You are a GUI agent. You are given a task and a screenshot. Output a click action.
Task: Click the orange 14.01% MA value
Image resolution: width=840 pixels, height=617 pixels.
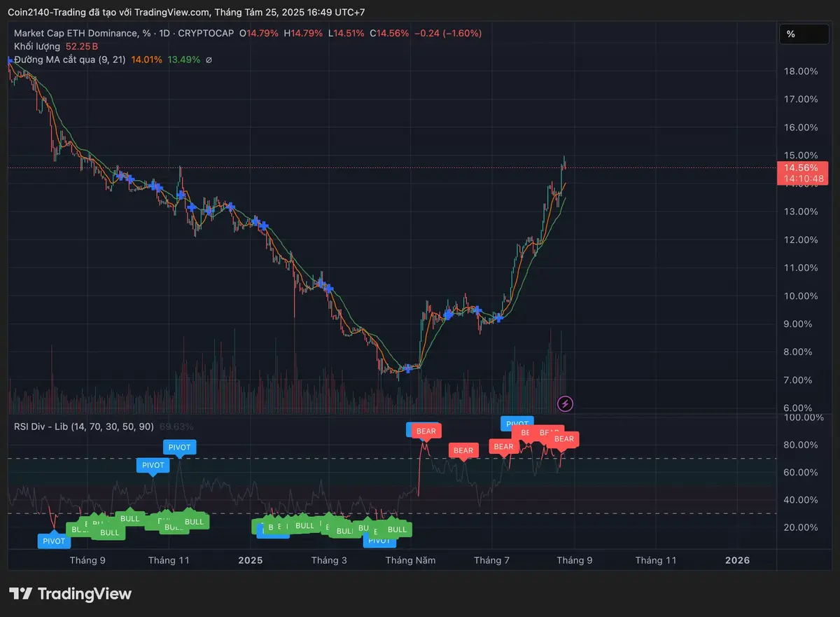[146, 60]
